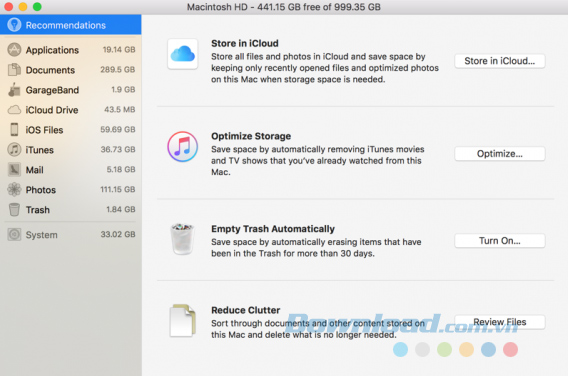Open the iCloud Drive category
This screenshot has height=376, width=568.
tap(71, 110)
